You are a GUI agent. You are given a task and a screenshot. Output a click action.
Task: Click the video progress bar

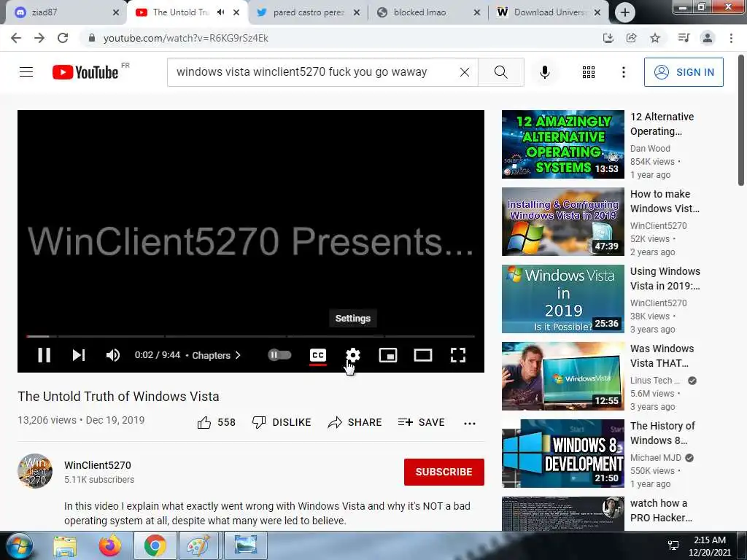tap(251, 336)
